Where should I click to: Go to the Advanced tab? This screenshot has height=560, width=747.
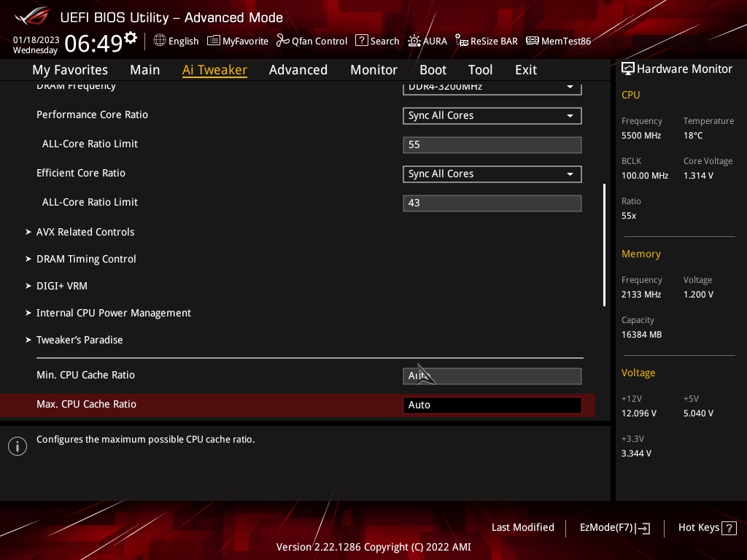tap(298, 70)
